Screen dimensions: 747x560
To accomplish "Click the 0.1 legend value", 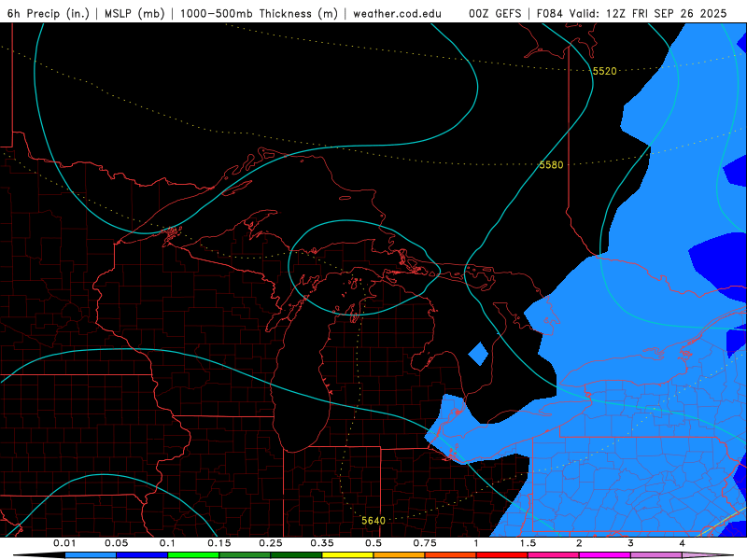I will click(167, 543).
